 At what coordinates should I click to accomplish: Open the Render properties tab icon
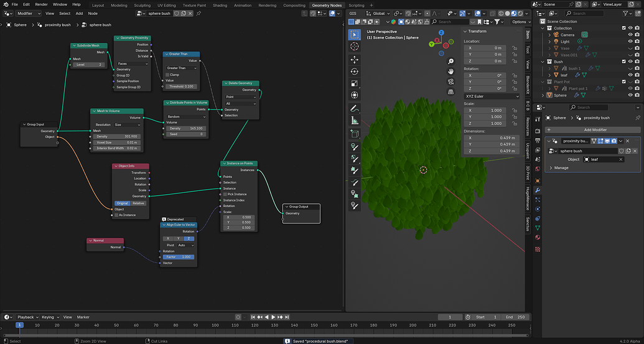[538, 131]
